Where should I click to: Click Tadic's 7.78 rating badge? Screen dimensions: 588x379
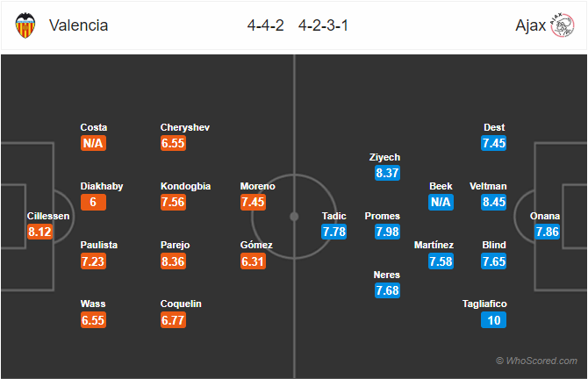click(x=334, y=232)
